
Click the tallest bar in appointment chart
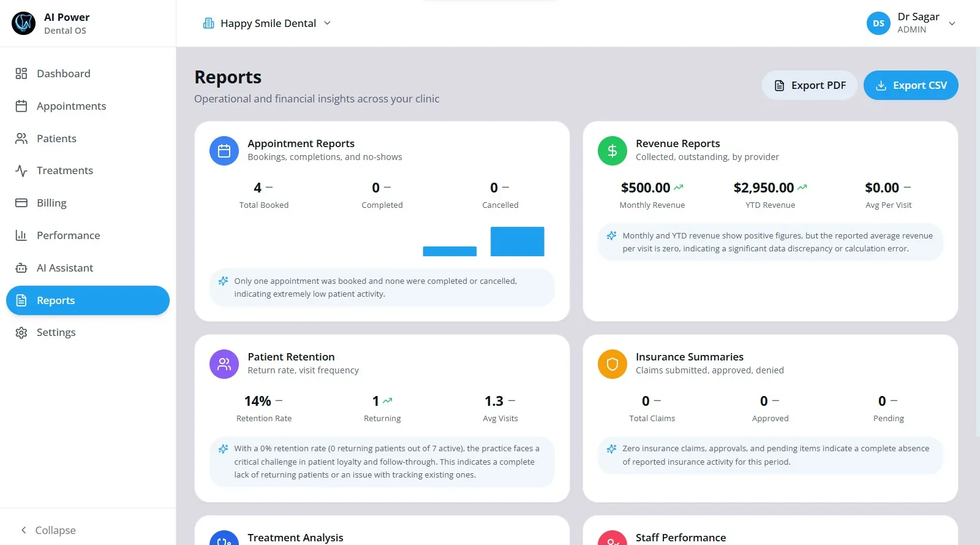point(518,242)
